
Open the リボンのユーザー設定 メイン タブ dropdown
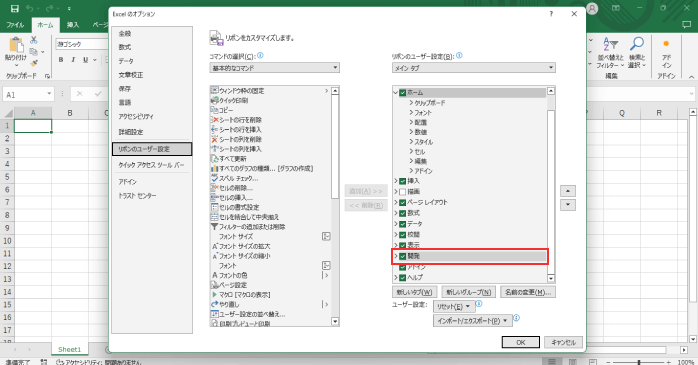click(474, 68)
